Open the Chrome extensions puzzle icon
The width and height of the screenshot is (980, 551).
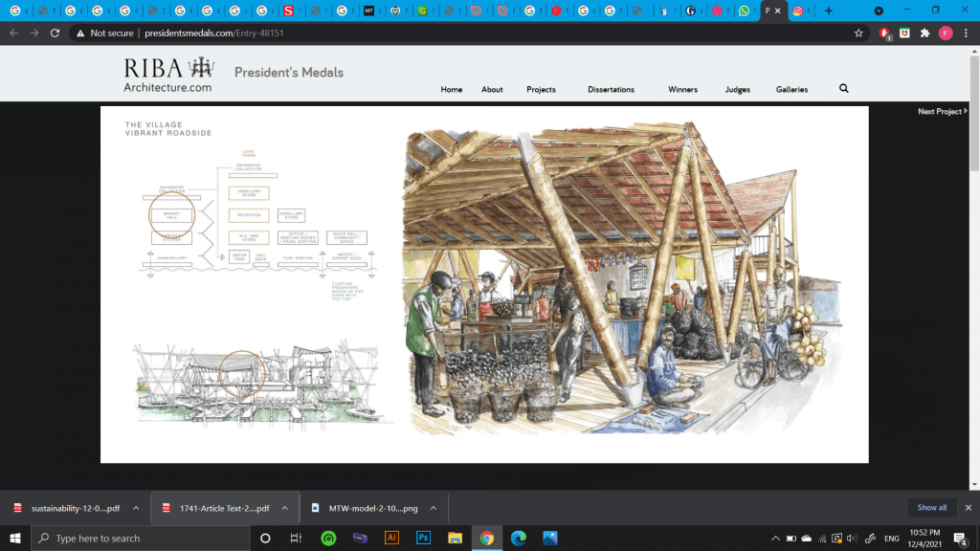pos(924,33)
